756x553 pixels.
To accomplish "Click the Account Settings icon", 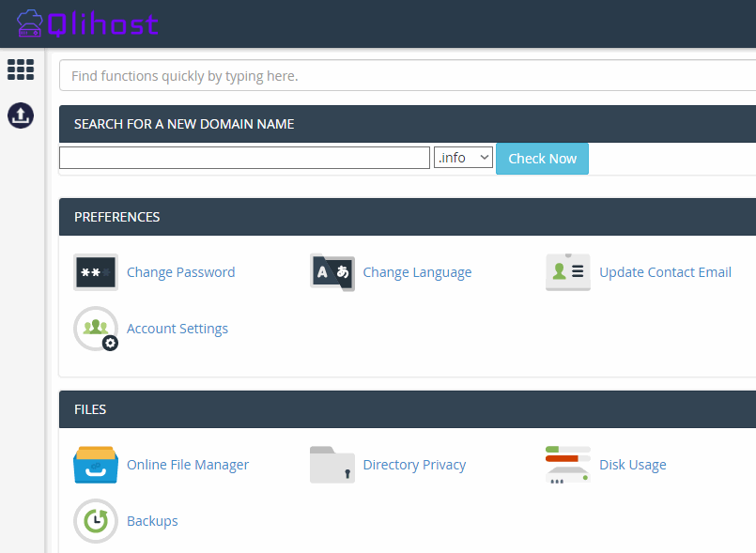I will click(x=96, y=329).
